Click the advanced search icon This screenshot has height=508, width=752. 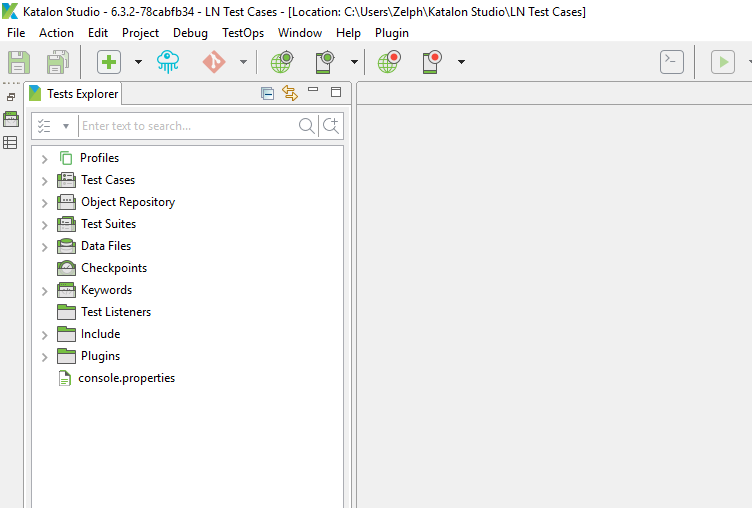tap(331, 126)
